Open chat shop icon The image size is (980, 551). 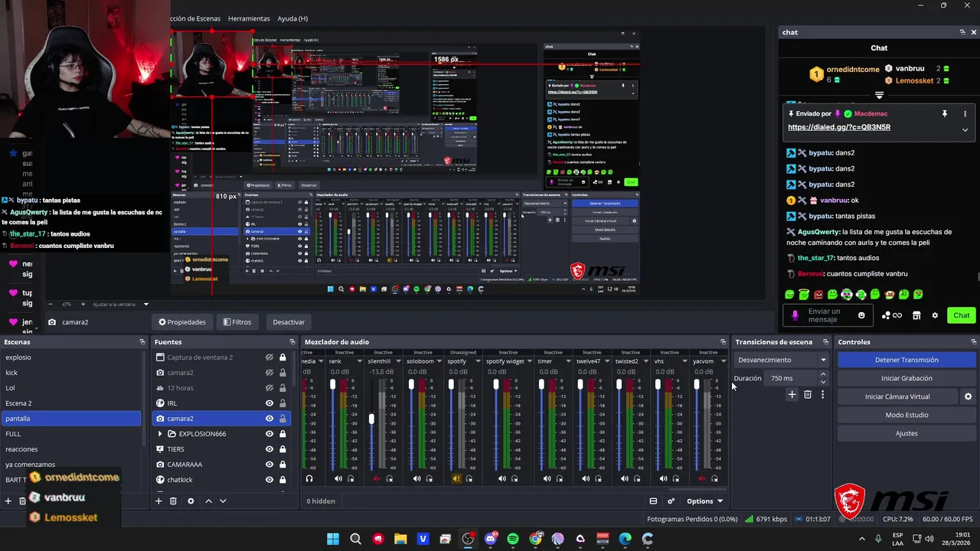[916, 315]
